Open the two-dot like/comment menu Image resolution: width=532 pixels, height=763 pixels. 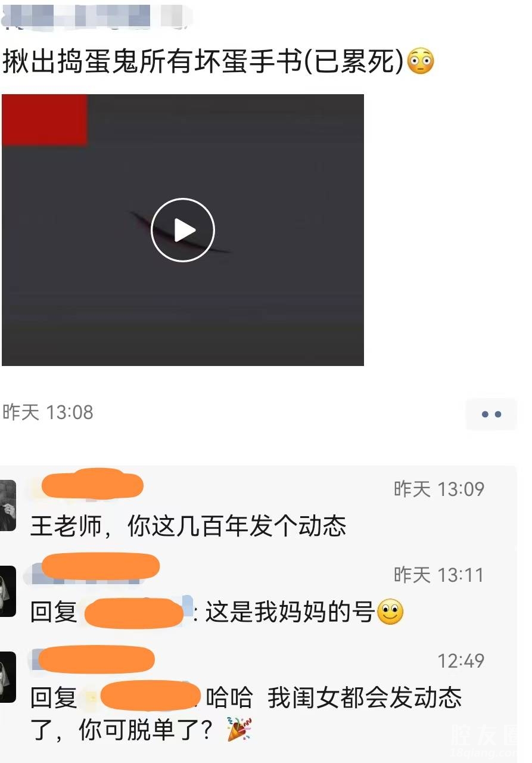(491, 414)
